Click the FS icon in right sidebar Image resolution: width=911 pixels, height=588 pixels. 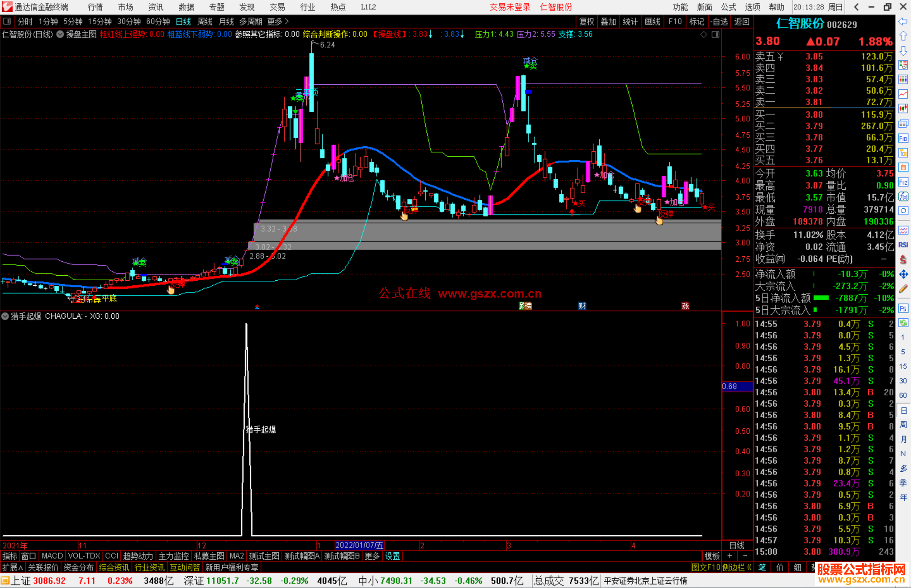(x=903, y=309)
